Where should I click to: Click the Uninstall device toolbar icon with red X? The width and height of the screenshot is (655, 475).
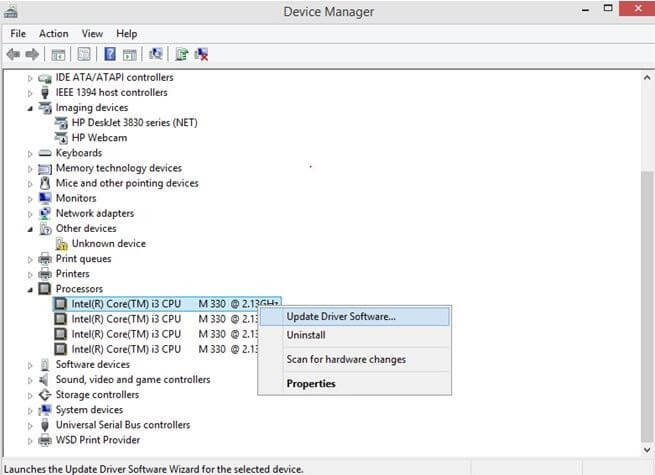tap(202, 54)
